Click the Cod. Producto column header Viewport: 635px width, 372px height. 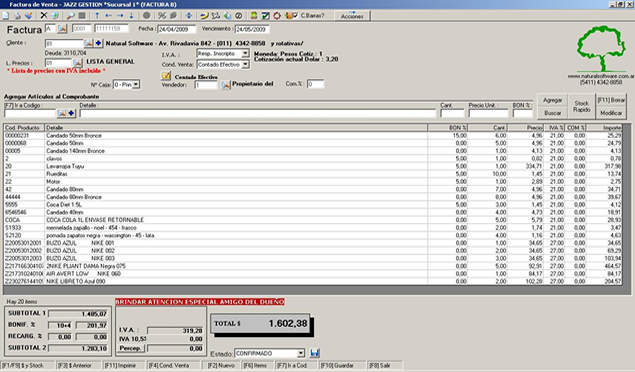24,128
